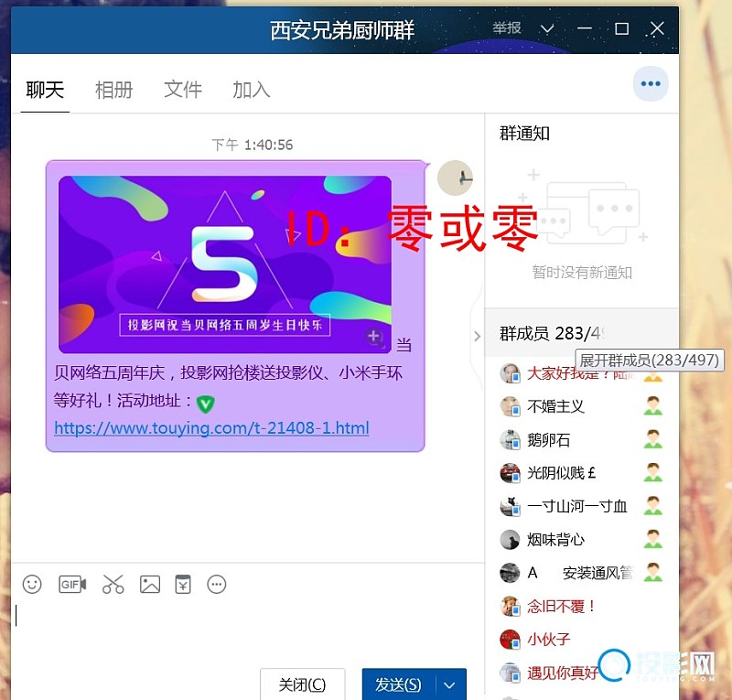Open the emoji picker smiley icon
The height and width of the screenshot is (700, 732).
pos(32,584)
